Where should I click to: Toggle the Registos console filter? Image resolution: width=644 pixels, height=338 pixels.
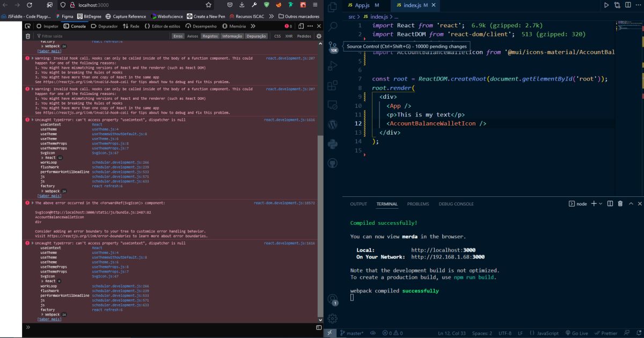210,36
